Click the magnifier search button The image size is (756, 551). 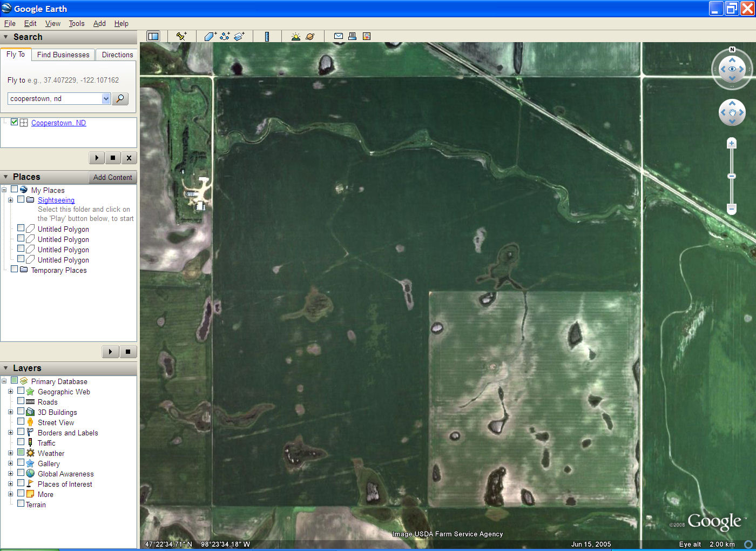120,98
